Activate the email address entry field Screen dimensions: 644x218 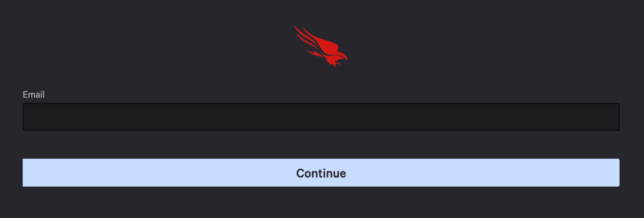tap(321, 117)
